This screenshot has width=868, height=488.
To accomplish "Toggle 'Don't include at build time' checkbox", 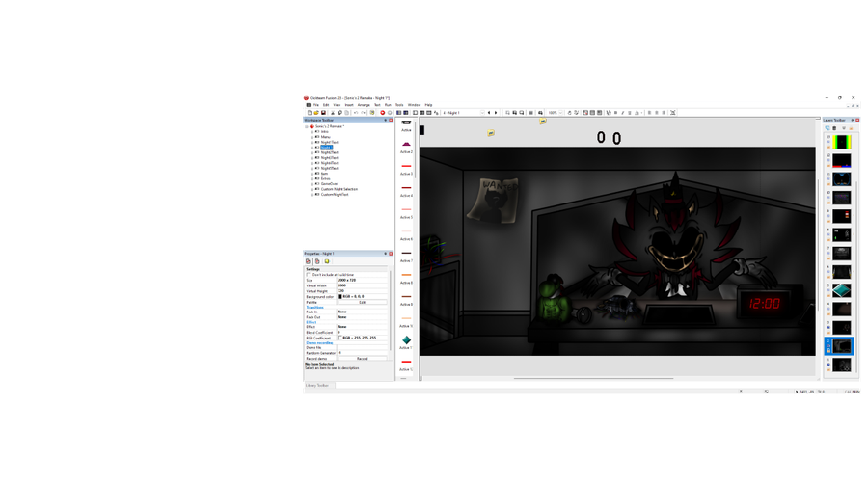I will pyautogui.click(x=309, y=275).
